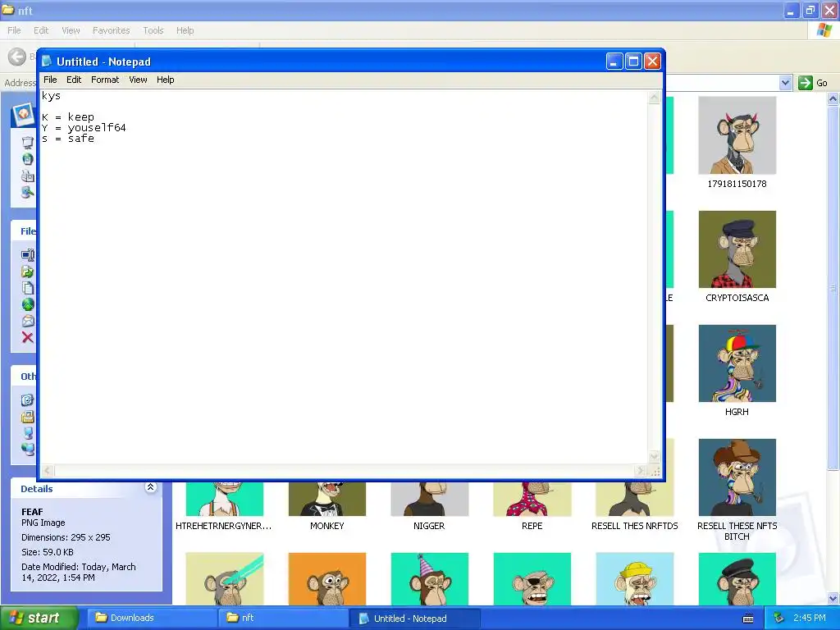Click the REPE file name label
Screen dimensions: 840x630
click(532, 526)
